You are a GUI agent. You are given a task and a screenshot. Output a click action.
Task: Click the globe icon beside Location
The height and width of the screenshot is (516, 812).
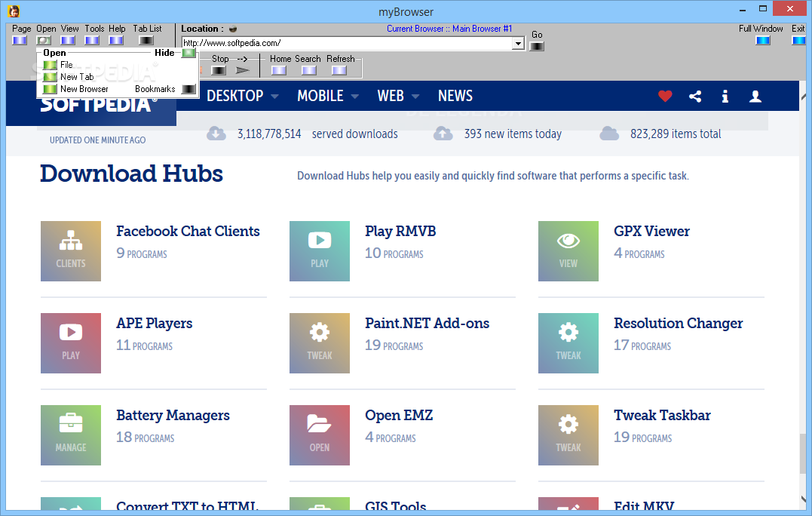coord(233,29)
